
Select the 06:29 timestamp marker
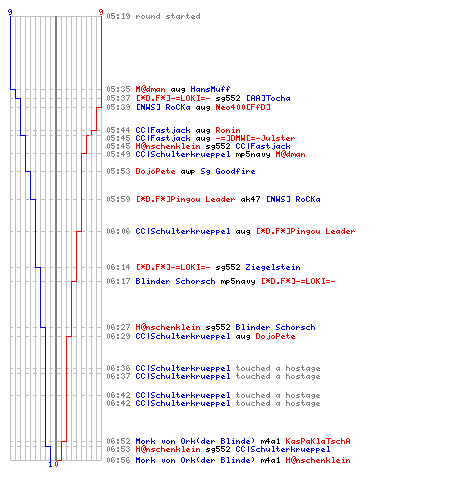pyautogui.click(x=118, y=336)
